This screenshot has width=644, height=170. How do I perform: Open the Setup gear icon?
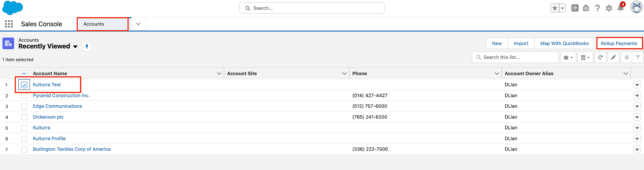tap(609, 8)
